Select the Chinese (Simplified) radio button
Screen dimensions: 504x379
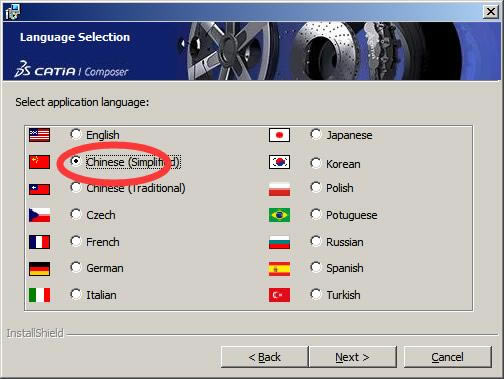(x=76, y=161)
